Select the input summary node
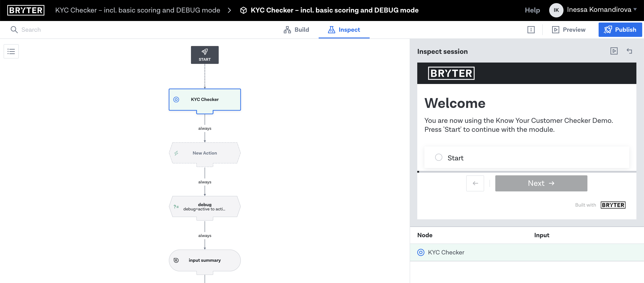The image size is (644, 283). click(205, 260)
